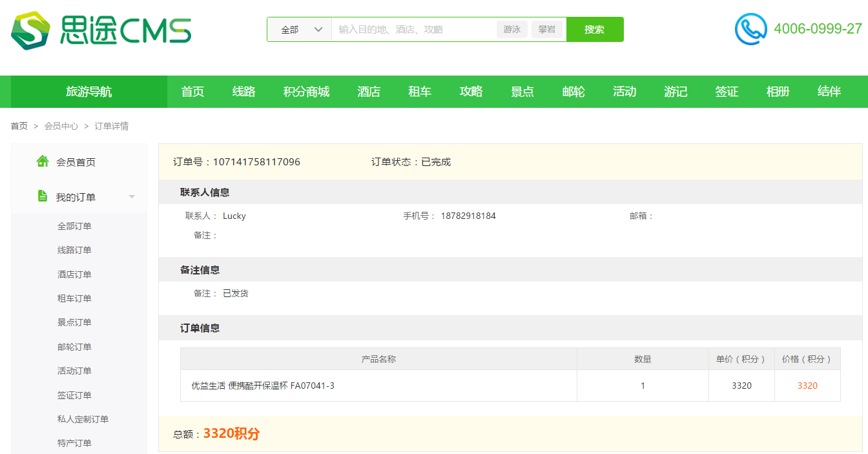Collapse the 我的订单 sidebar section arrow
The image size is (868, 454).
tap(132, 197)
